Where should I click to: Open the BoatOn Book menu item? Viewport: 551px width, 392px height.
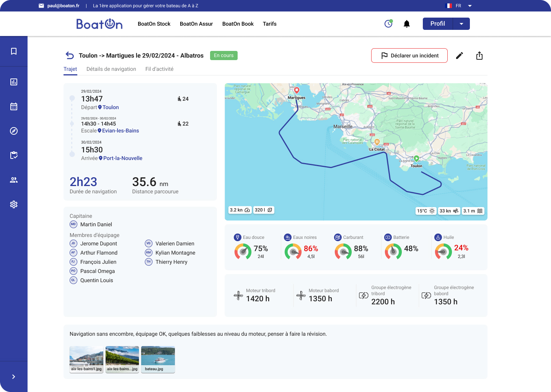pyautogui.click(x=238, y=24)
